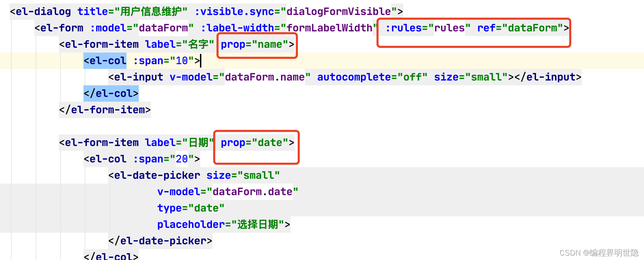Click the ref="dataForm" attribute
The width and height of the screenshot is (644, 260).
[x=520, y=28]
